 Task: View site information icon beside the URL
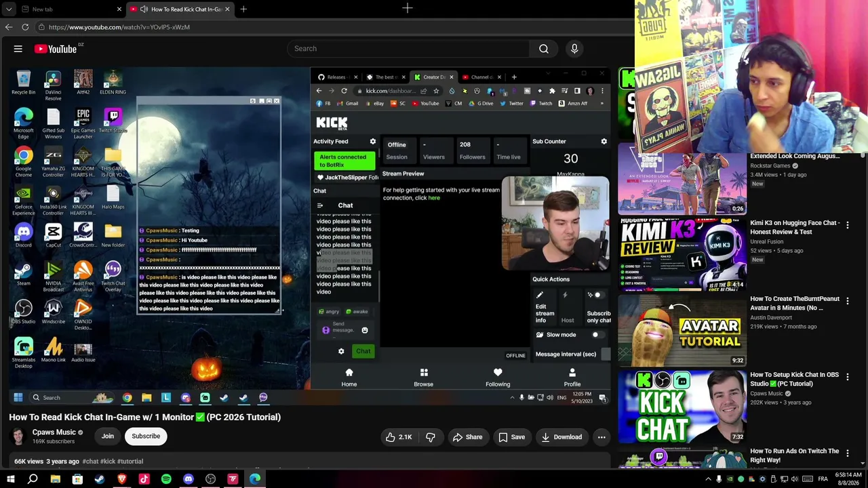click(x=41, y=27)
